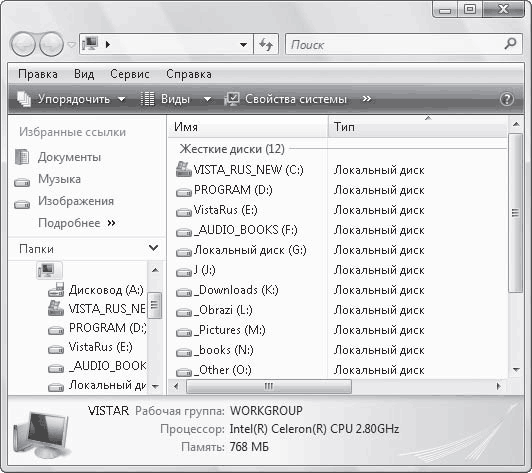Expand the address bar path arrow
The width and height of the screenshot is (532, 473).
click(x=108, y=44)
